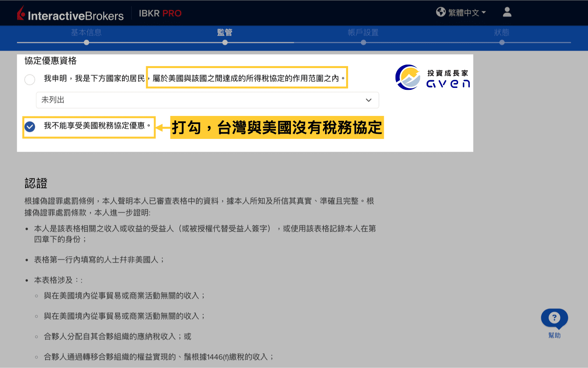Open the user account profile icon

click(507, 12)
